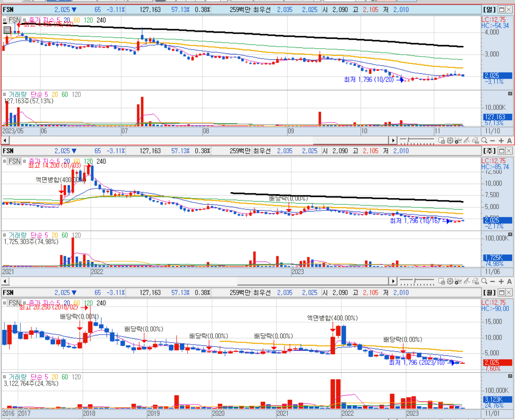Toggle the square before 거래량 on daily chart
Screen dimensions: 515x420
click(x=5, y=95)
